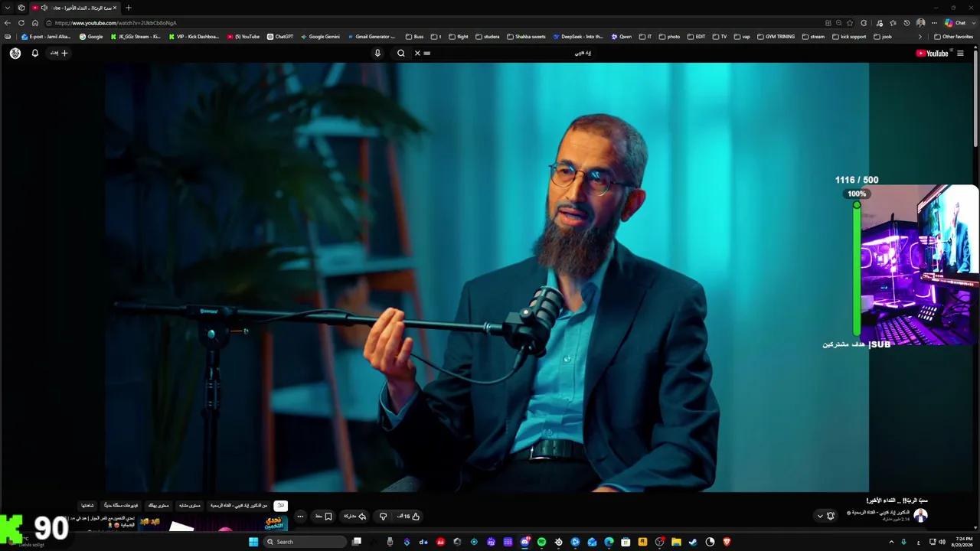
Task: Open the tab actions dropdown arrow
Action: tap(7, 8)
